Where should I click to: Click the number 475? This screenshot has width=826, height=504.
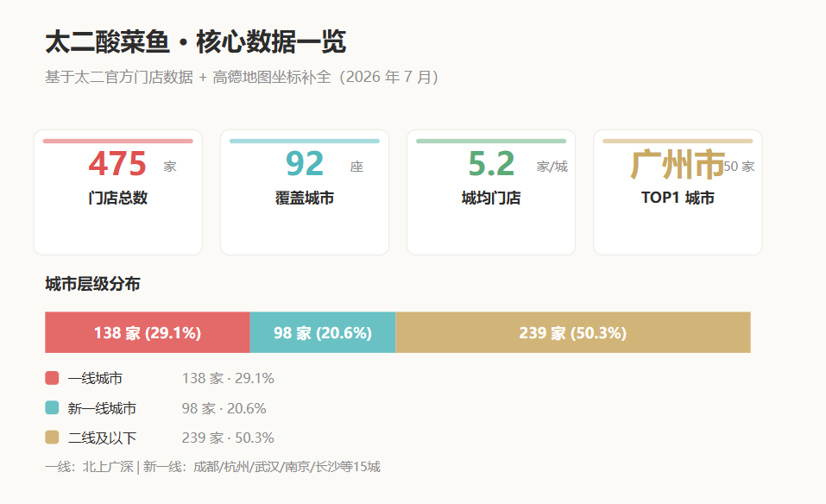(x=117, y=164)
